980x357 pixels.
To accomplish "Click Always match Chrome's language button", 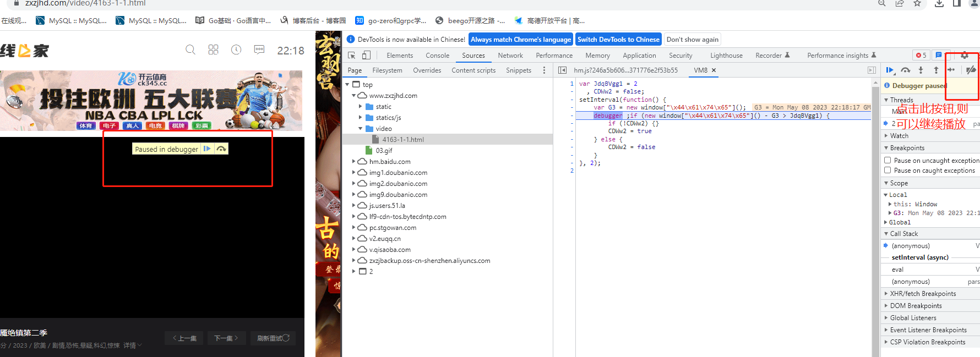I will 521,40.
